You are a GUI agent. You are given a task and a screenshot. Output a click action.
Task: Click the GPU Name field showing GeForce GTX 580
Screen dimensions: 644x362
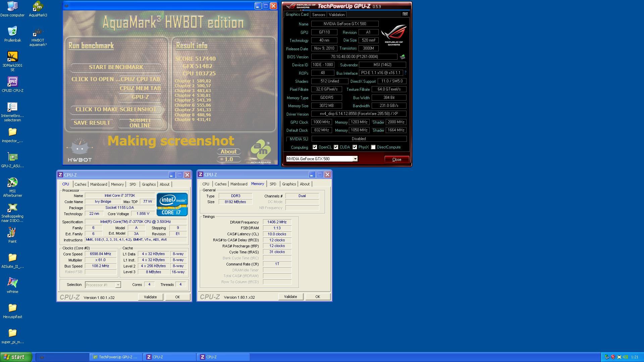click(345, 24)
